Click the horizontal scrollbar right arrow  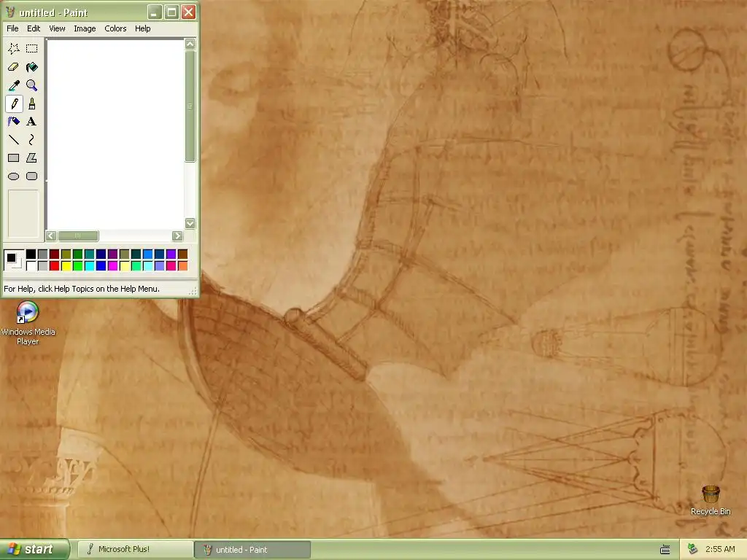[177, 236]
